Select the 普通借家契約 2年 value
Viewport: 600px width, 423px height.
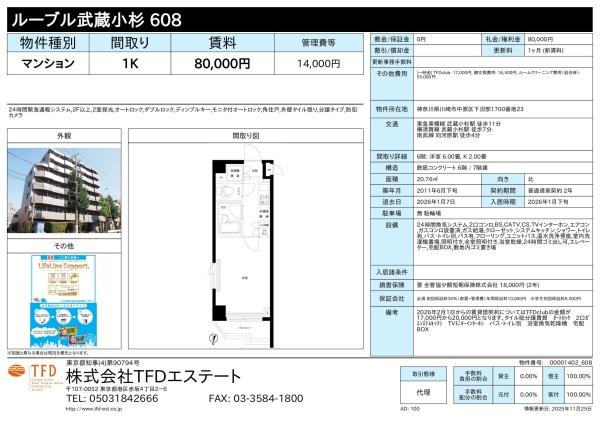point(550,191)
